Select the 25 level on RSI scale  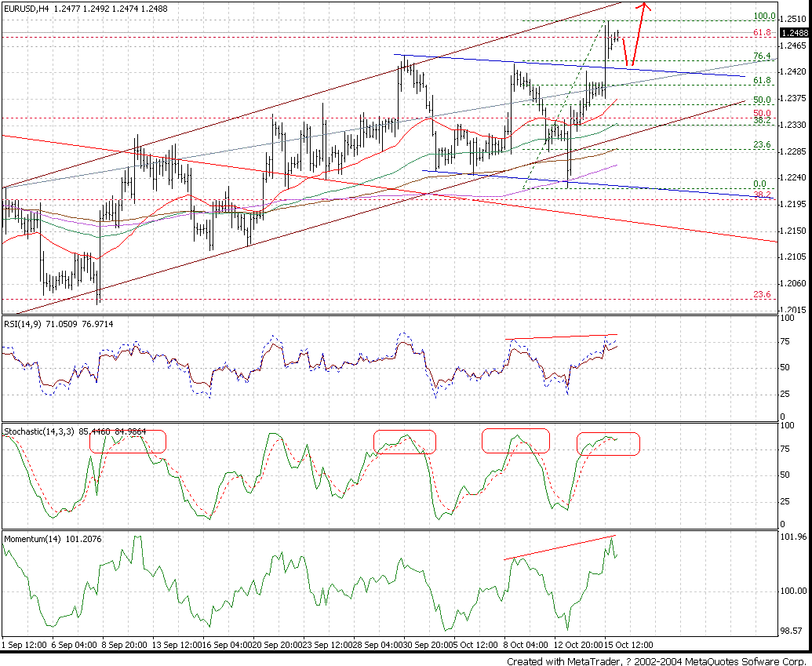pyautogui.click(x=785, y=394)
